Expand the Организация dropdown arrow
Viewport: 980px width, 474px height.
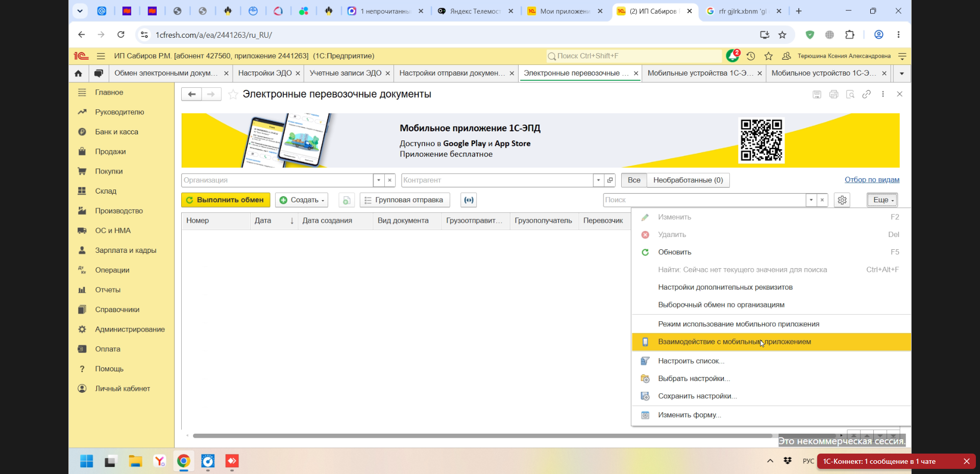coord(379,180)
